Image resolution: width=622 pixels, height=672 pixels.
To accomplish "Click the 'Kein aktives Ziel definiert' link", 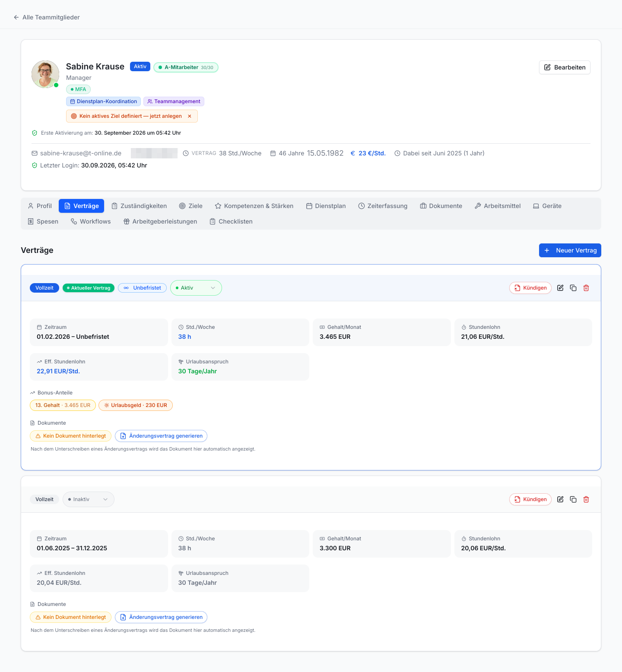I will (x=130, y=116).
